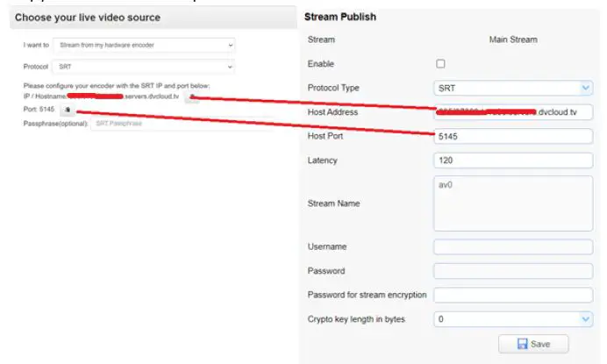Image resolution: width=607 pixels, height=364 pixels.
Task: Expand the Protocol SRT dropdown
Action: pyautogui.click(x=144, y=66)
